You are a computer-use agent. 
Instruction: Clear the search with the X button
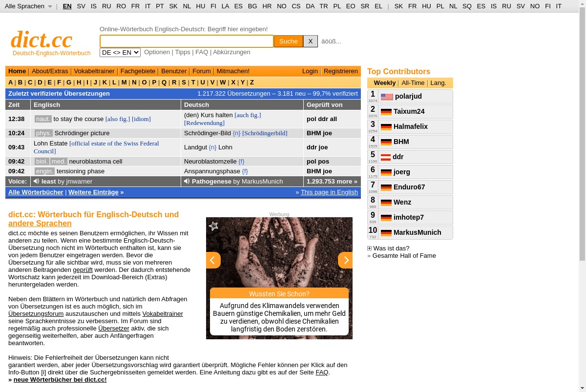click(x=311, y=41)
